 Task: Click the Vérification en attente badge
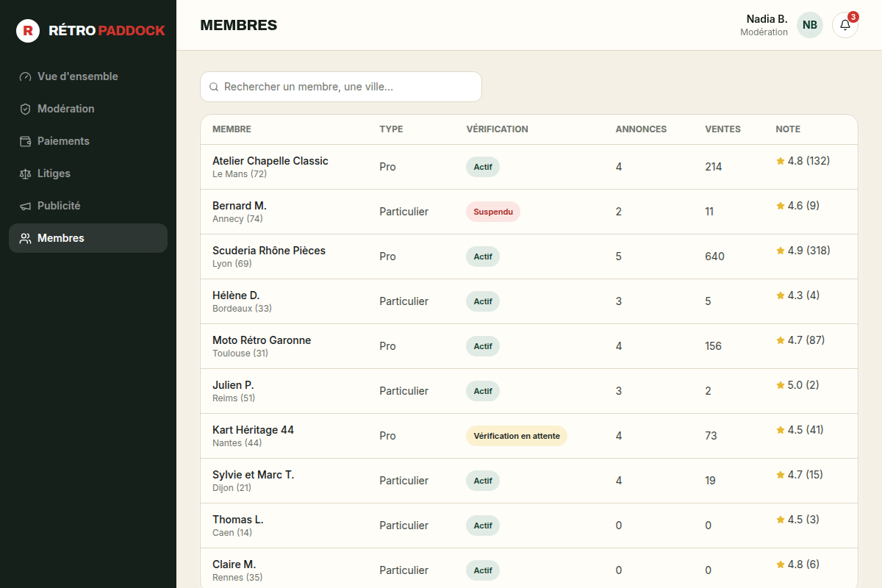(x=517, y=436)
